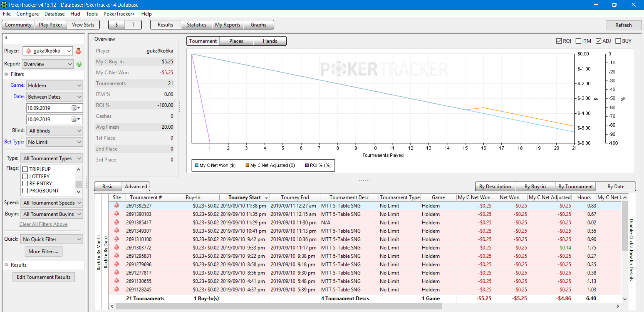Click the Refresh button
This screenshot has width=644, height=312.
[624, 25]
